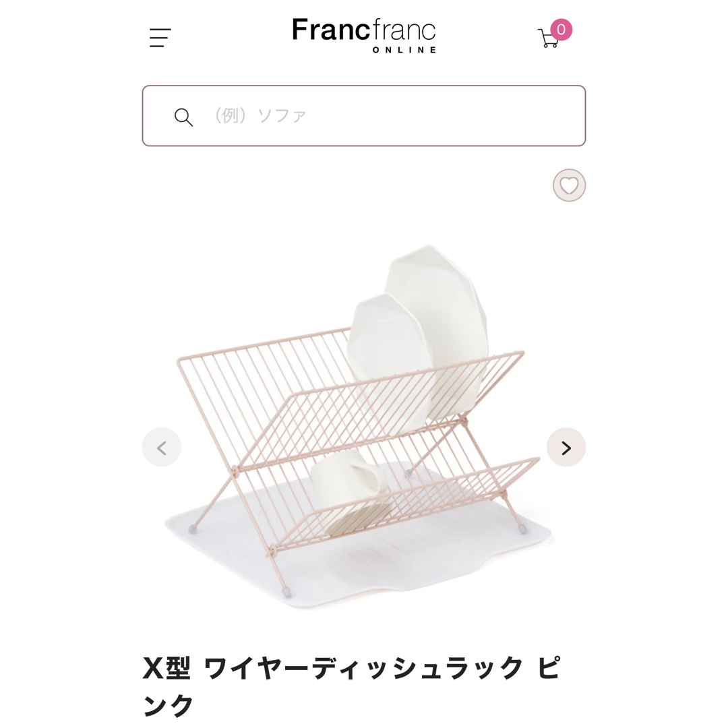Click the white mug inside the rack
Screen dimensions: 728x728
pyautogui.click(x=350, y=492)
